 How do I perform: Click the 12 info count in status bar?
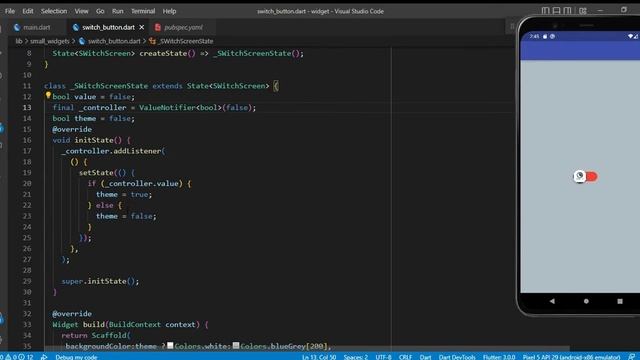pos(26,357)
